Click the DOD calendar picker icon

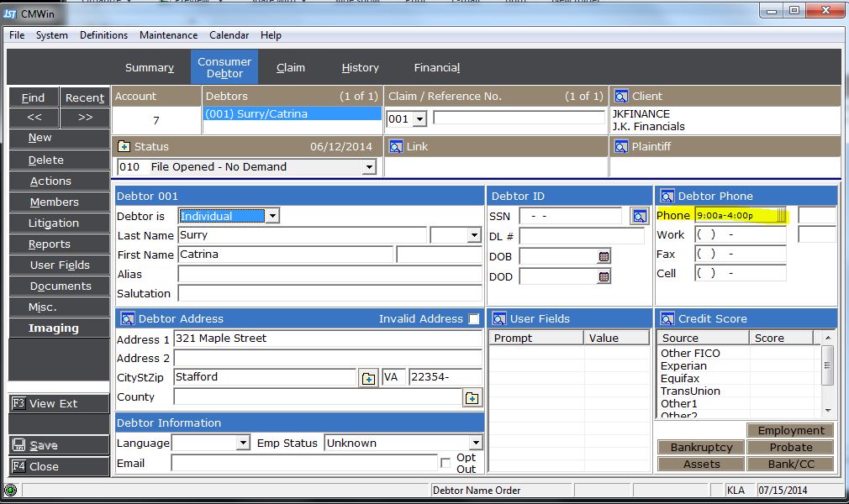pos(604,276)
